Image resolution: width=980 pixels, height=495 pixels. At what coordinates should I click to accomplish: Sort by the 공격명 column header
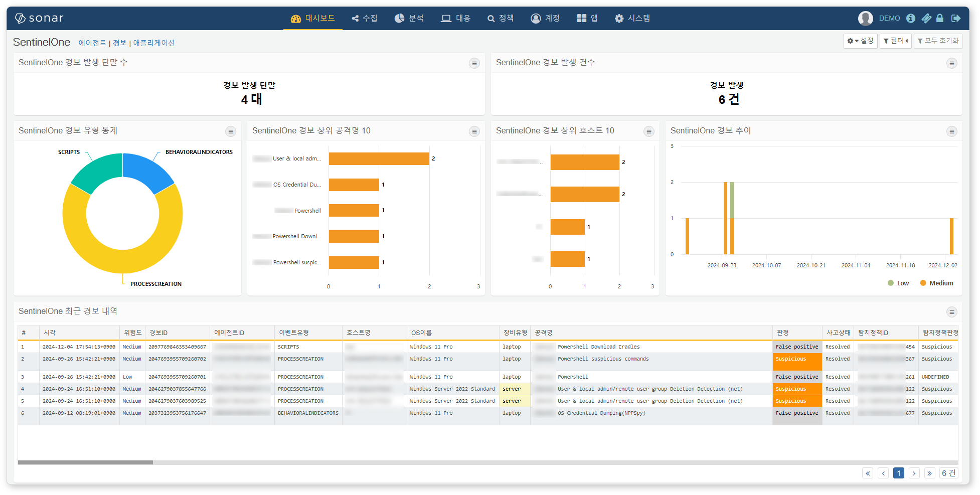pyautogui.click(x=651, y=333)
